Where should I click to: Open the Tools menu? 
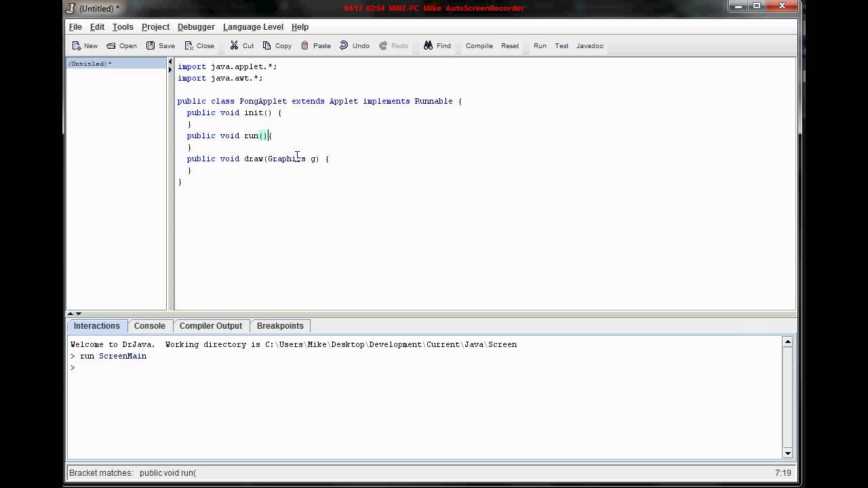(x=123, y=27)
